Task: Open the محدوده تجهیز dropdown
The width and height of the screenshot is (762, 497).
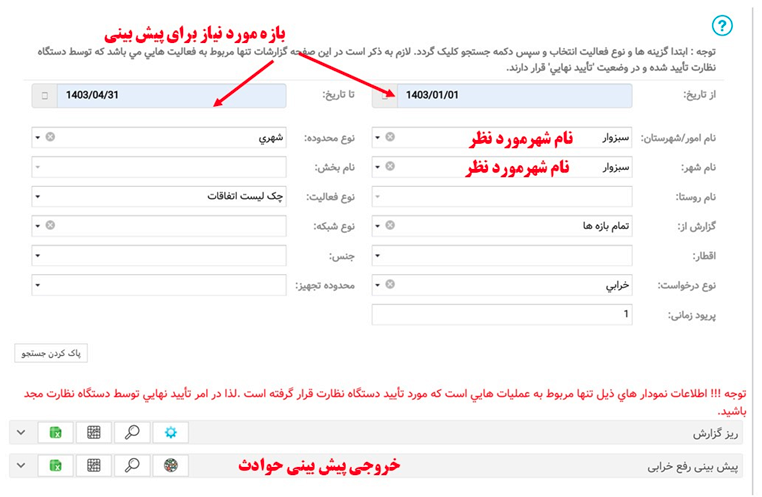Action: (38, 286)
